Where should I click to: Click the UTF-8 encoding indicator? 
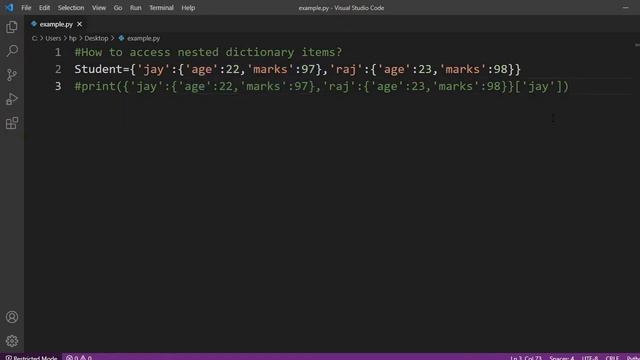pos(590,358)
